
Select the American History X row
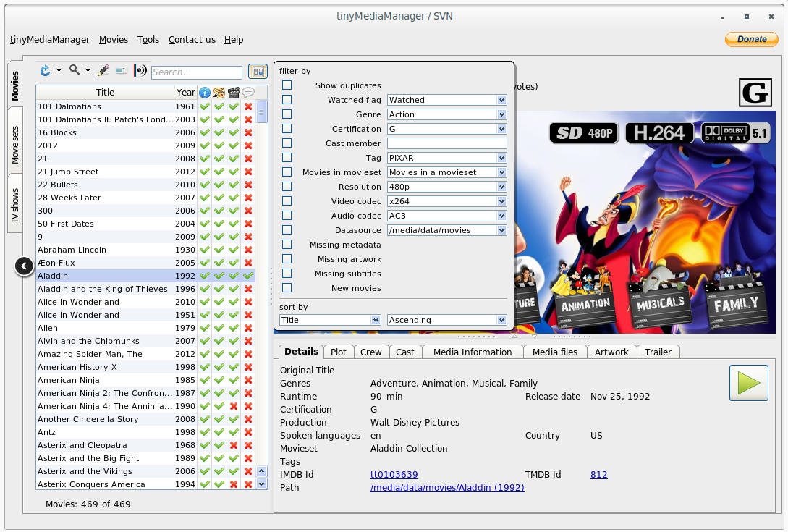tap(145, 367)
